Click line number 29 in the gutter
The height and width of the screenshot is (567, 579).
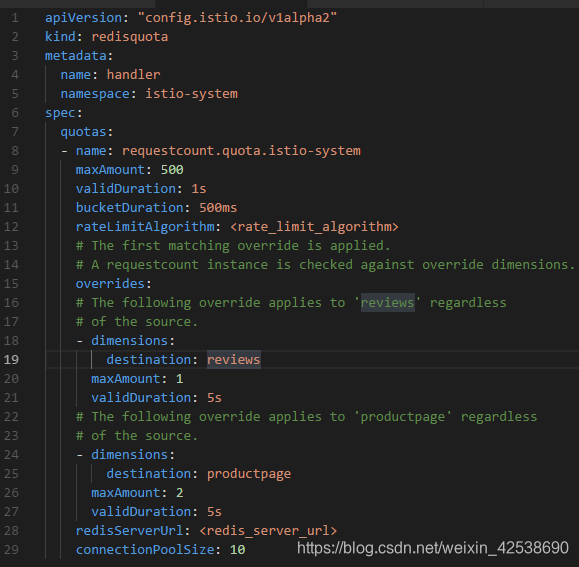point(11,550)
